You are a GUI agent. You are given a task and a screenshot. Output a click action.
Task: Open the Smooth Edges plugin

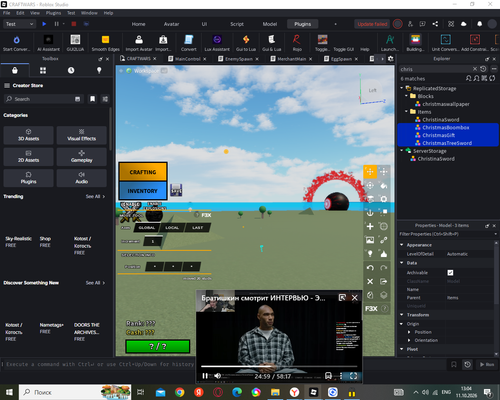tap(105, 43)
